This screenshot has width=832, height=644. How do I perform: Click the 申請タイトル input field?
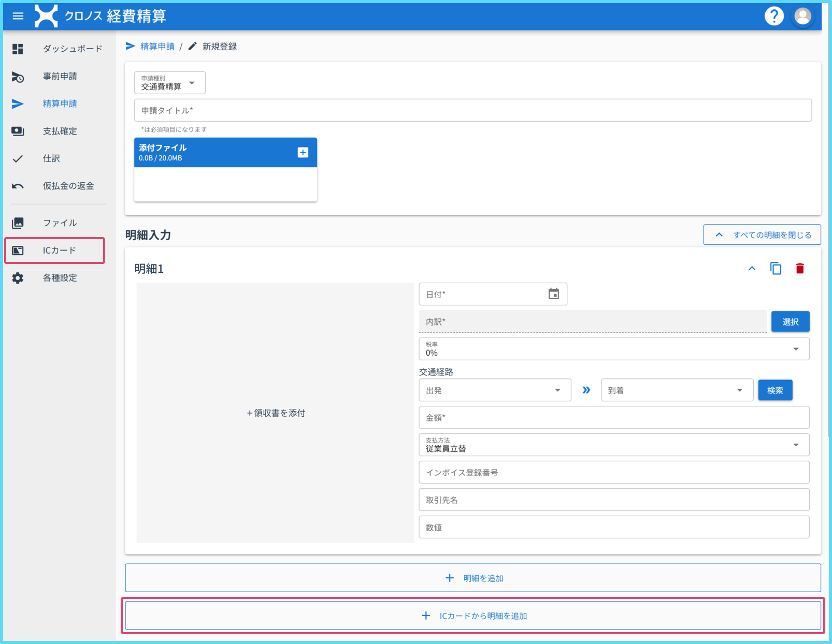pyautogui.click(x=472, y=110)
